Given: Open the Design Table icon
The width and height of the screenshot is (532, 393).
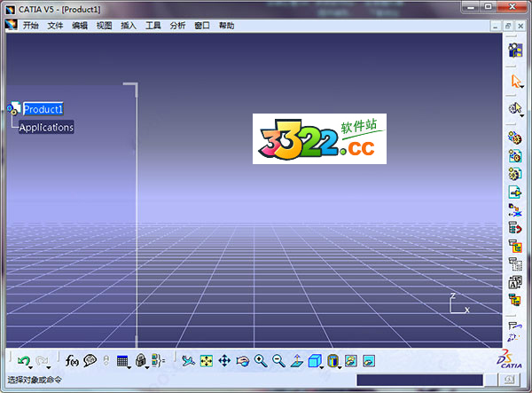Looking at the screenshot, I should 121,361.
